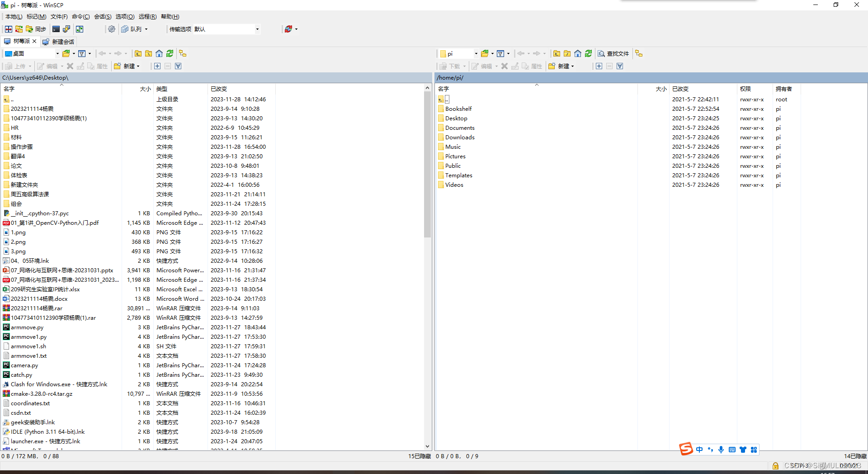Click the remote panel 新建 button
This screenshot has width=868, height=474.
click(x=561, y=66)
